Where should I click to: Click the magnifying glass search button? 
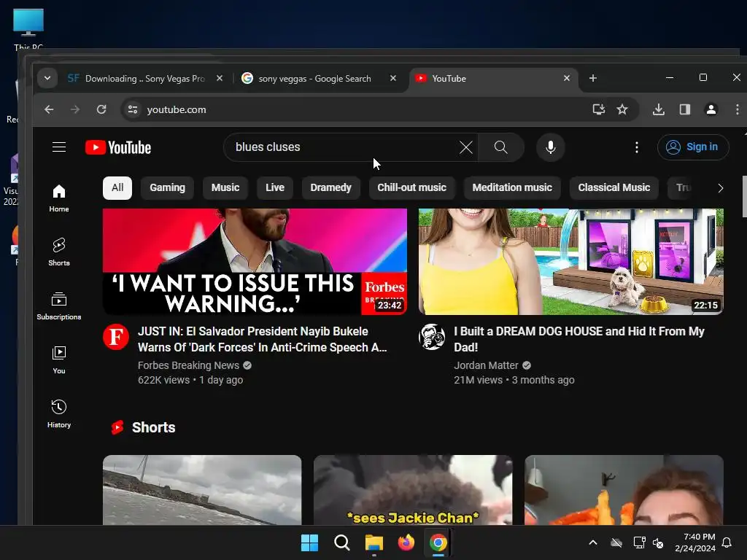(500, 147)
